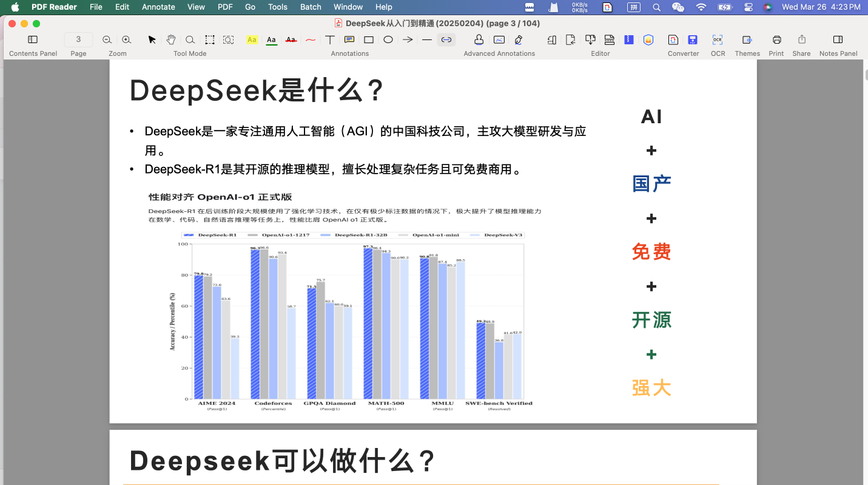Click the page crop editor icon
This screenshot has width=868, height=485.
pos(552,39)
